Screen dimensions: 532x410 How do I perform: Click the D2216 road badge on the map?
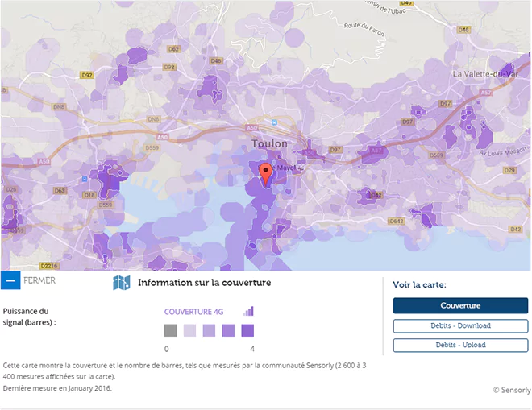click(49, 265)
